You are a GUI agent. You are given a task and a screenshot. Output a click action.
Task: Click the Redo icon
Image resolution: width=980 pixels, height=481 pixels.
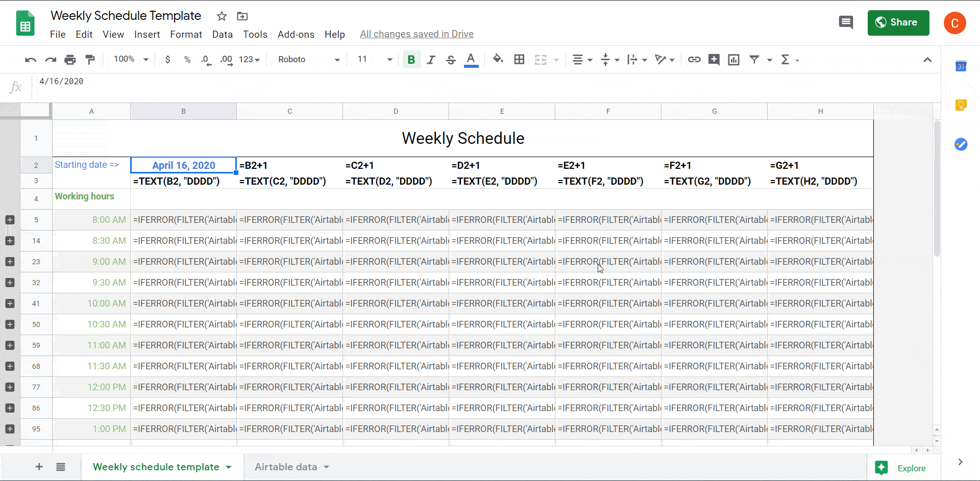pos(51,60)
